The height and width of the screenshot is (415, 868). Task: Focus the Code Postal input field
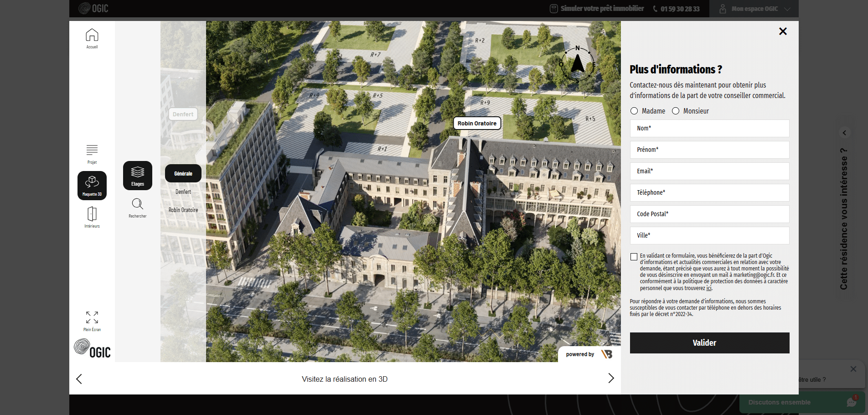coord(709,214)
